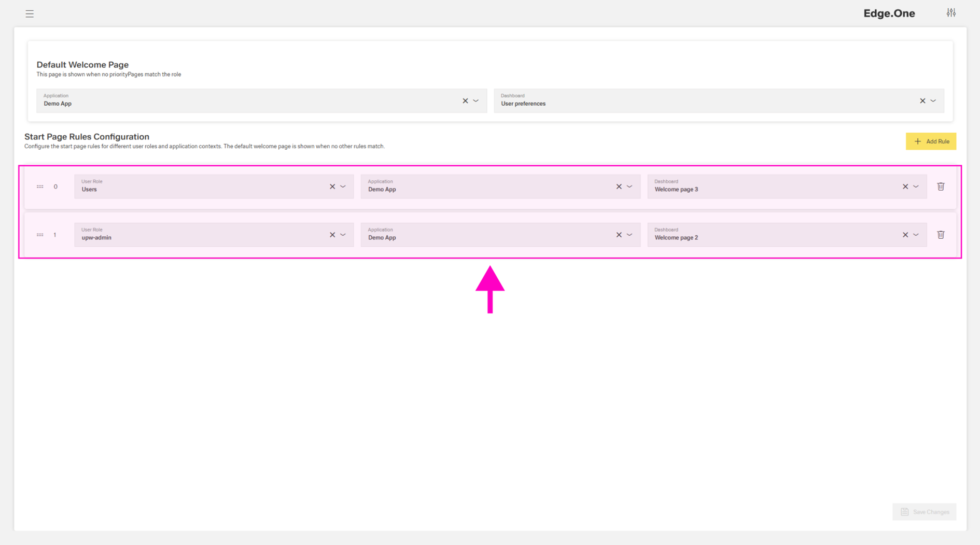Click the Save Changes button

(x=925, y=512)
